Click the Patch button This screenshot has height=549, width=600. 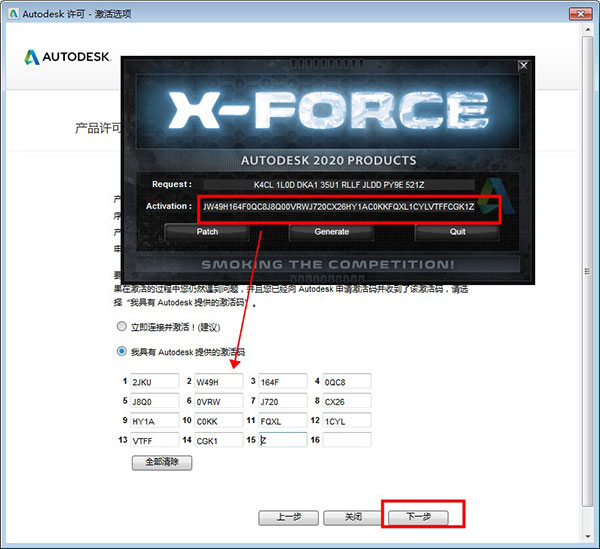pyautogui.click(x=207, y=231)
